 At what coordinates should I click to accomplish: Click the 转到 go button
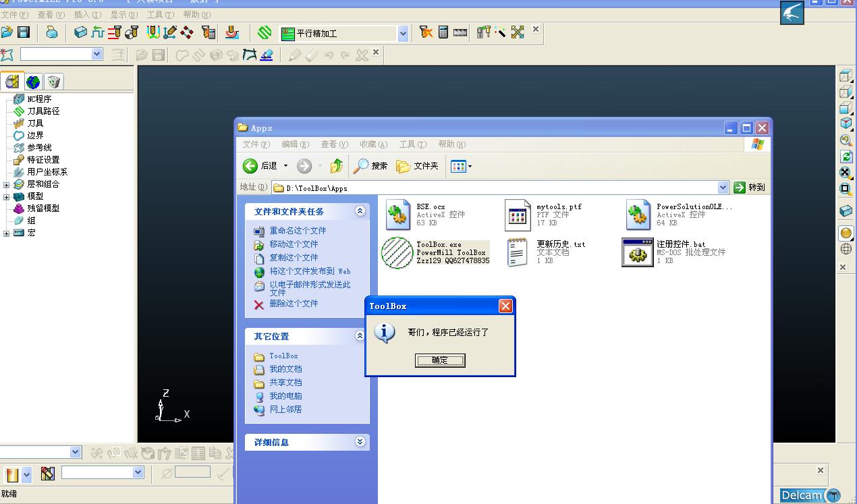pyautogui.click(x=750, y=188)
